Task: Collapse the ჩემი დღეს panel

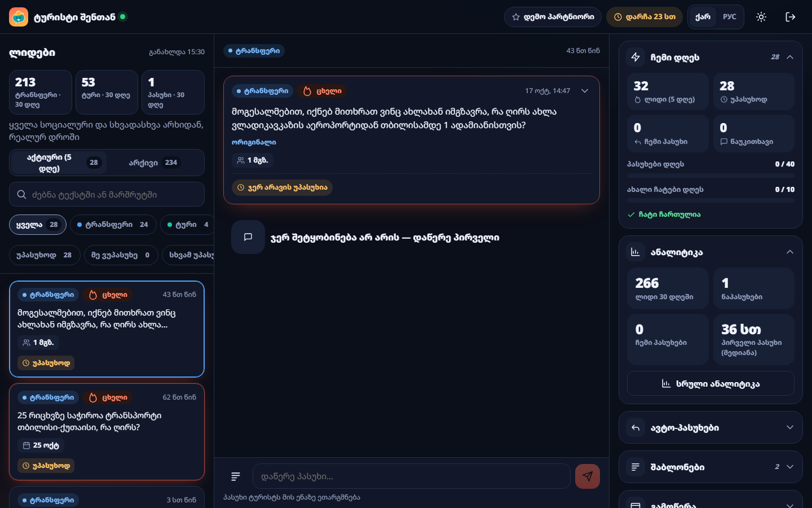Action: point(790,57)
